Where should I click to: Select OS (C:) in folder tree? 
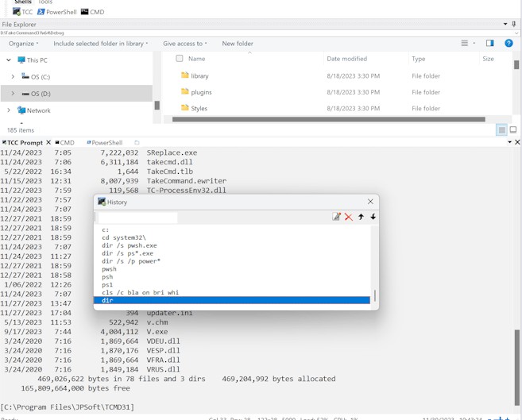coord(41,77)
